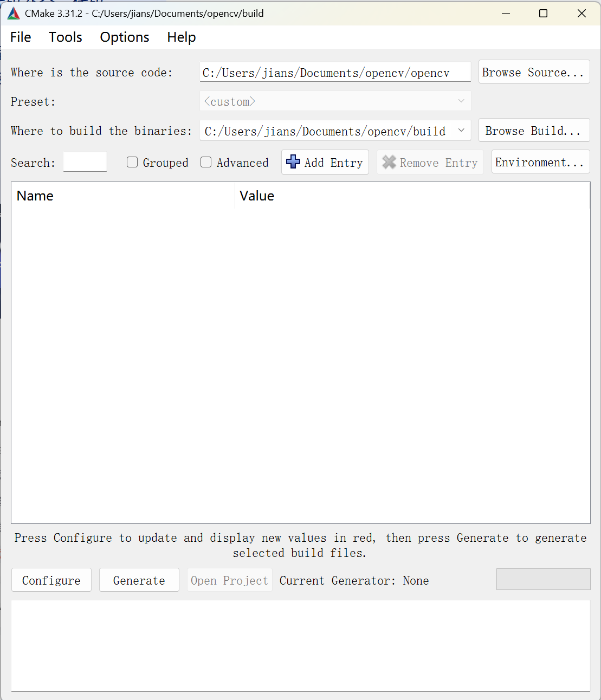Viewport: 601px width, 700px height.
Task: Open the Environment settings button
Action: [x=540, y=162]
